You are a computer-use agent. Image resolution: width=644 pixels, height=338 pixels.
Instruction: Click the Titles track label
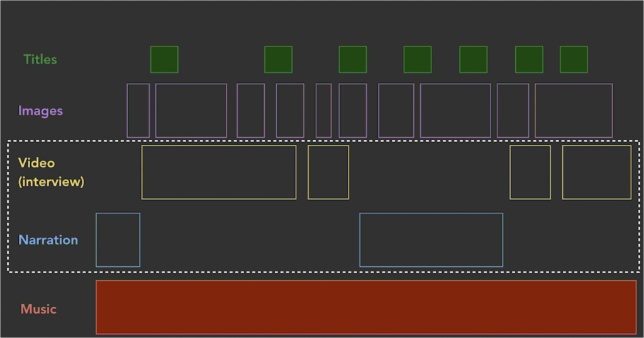coord(40,60)
